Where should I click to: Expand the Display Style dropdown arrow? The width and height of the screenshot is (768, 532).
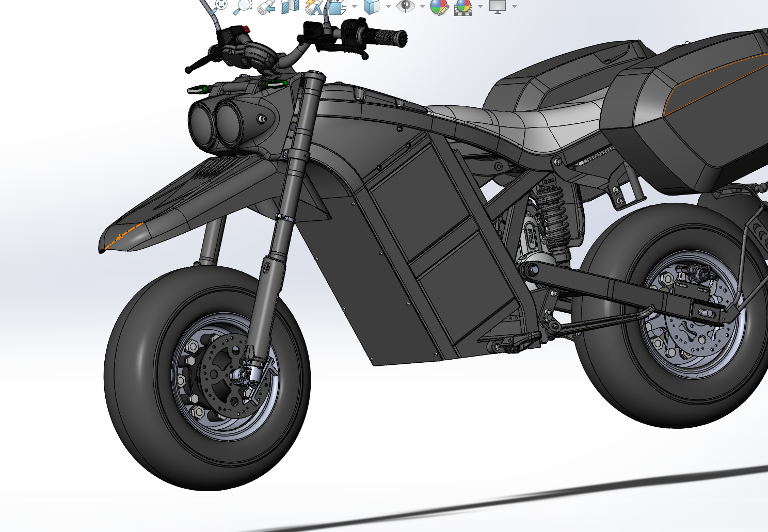pos(388,7)
